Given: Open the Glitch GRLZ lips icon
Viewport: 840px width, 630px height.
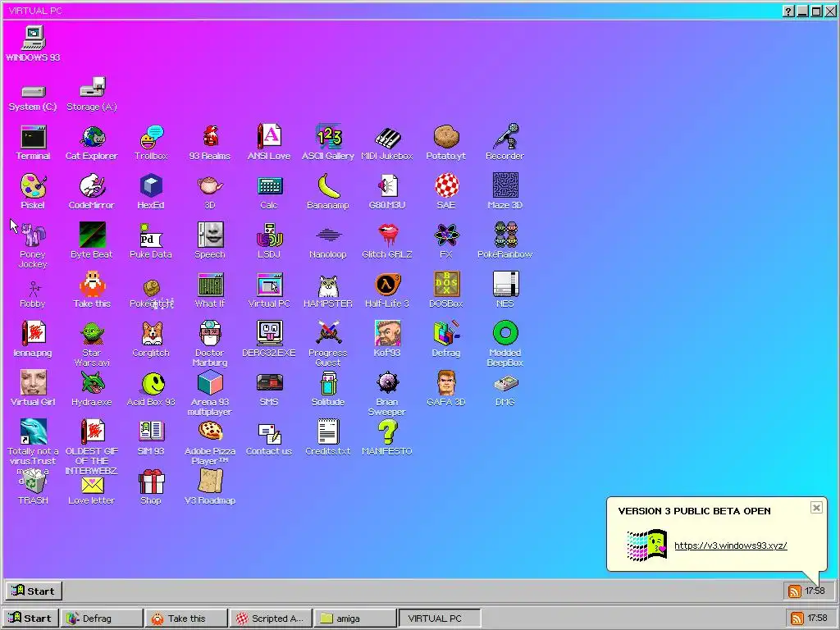Looking at the screenshot, I should (x=387, y=240).
